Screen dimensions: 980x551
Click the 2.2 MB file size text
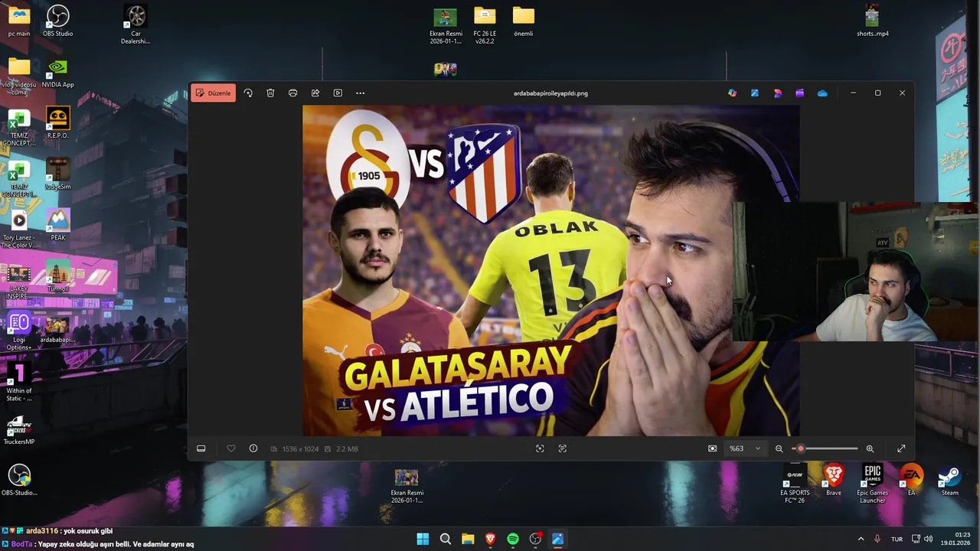pyautogui.click(x=347, y=448)
